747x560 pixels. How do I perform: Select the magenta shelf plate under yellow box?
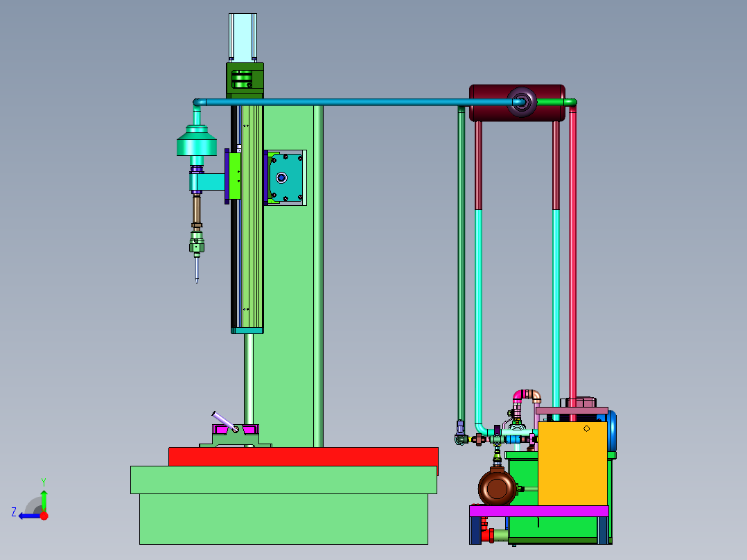pyautogui.click(x=539, y=511)
